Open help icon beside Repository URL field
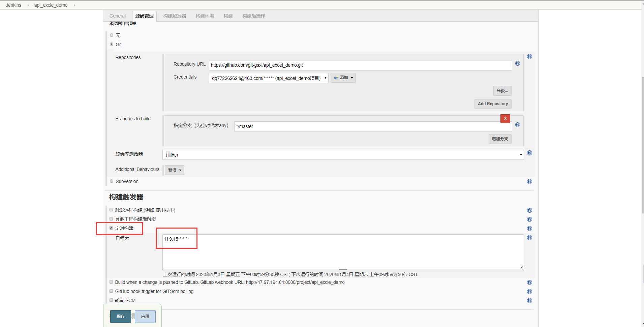 (x=518, y=63)
